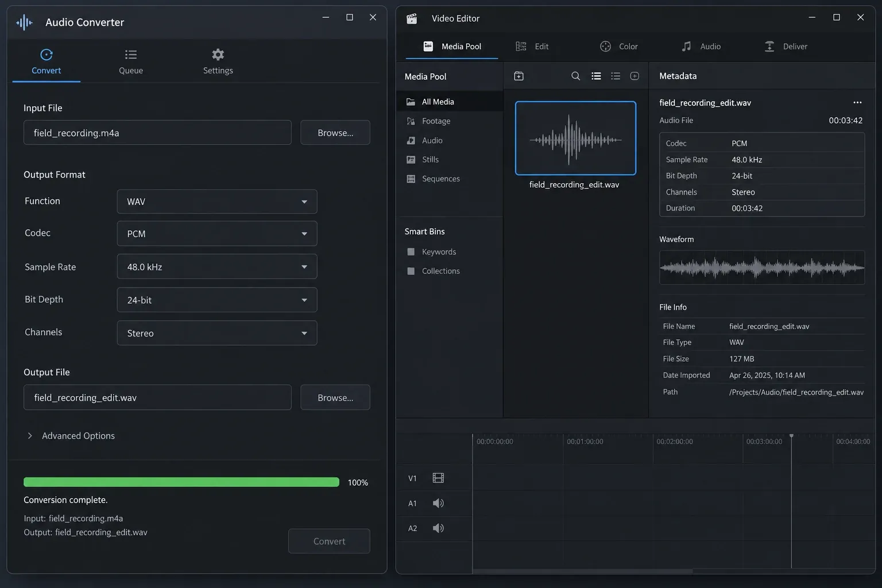
Task: Click the Codec PCM value in Metadata
Action: click(x=739, y=143)
